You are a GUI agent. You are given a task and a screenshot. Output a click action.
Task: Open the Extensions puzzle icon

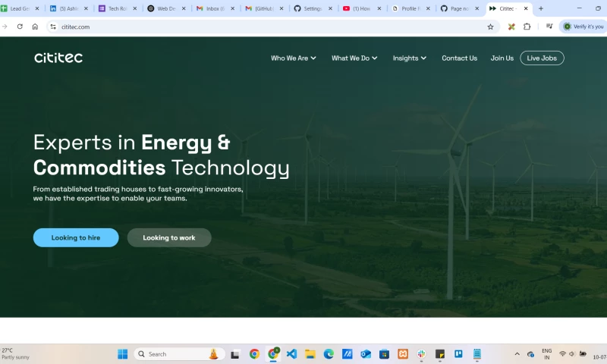(x=527, y=27)
